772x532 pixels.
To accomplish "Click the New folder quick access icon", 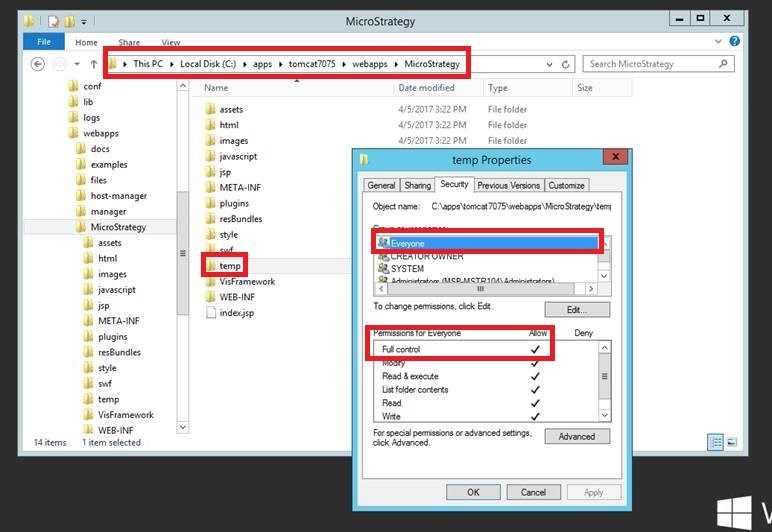I will pyautogui.click(x=69, y=21).
